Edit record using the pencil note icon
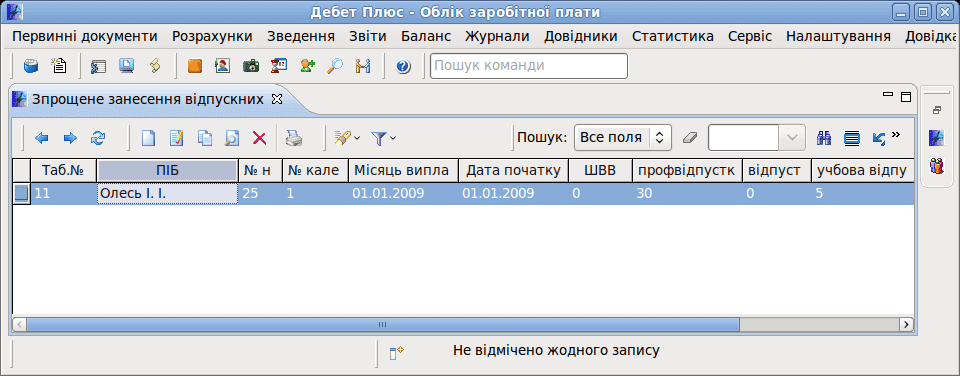This screenshot has height=376, width=960. point(176,138)
